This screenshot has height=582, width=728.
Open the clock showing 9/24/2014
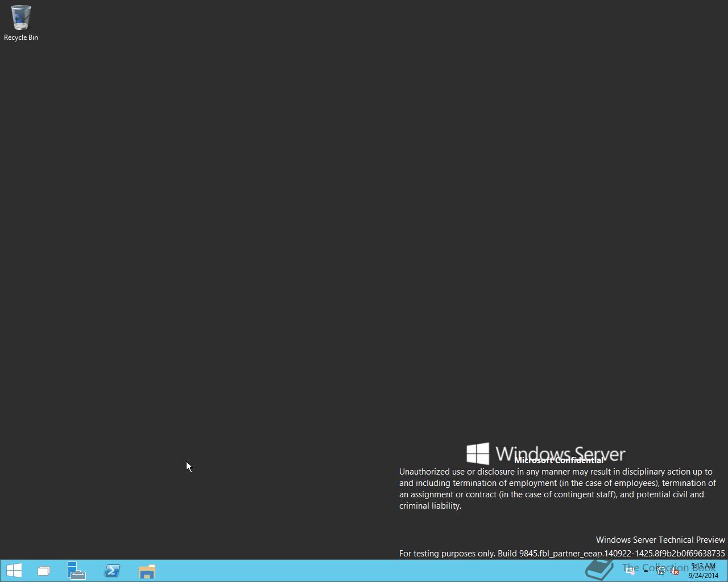[704, 571]
